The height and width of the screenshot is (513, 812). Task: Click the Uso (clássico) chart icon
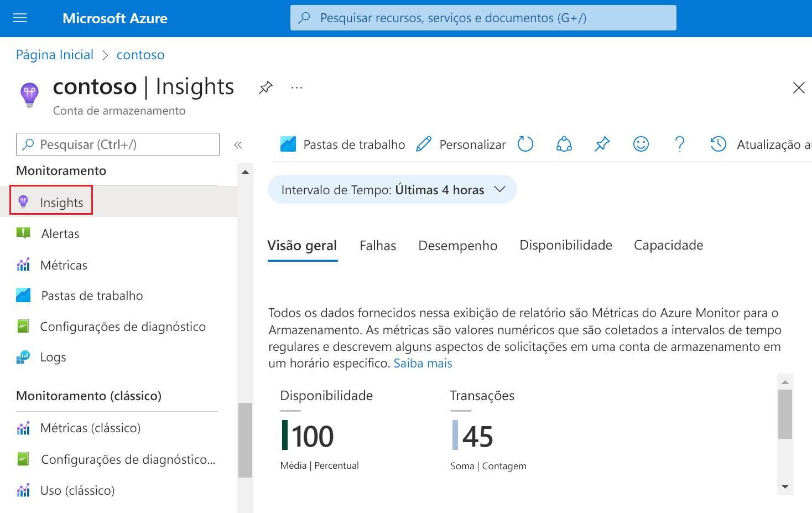(x=23, y=490)
